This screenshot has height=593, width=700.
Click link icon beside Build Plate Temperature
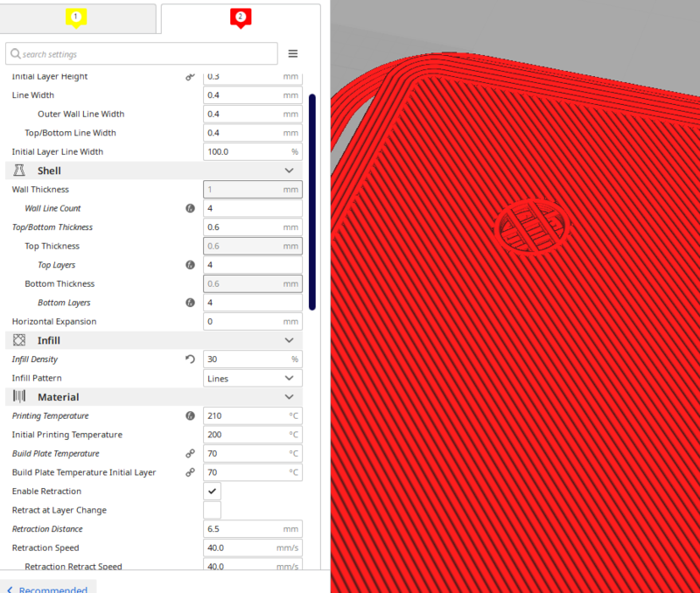190,453
